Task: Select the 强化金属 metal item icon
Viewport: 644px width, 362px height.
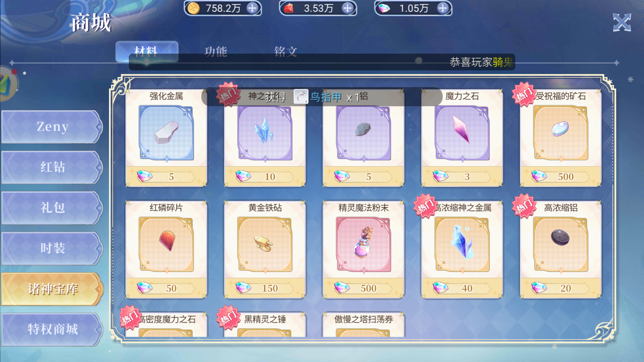Action: click(166, 133)
